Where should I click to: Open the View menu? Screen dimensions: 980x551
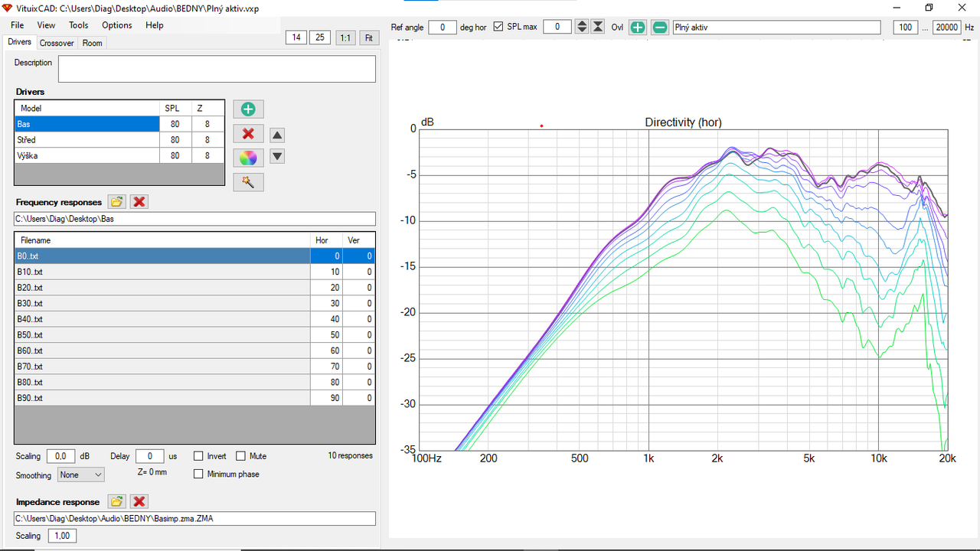[x=46, y=25]
